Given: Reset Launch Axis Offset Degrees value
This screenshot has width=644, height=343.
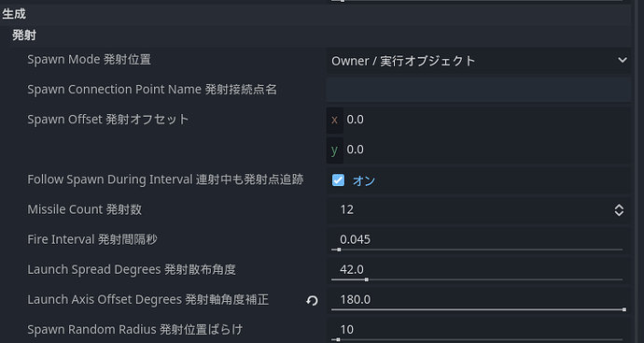Looking at the screenshot, I should [x=312, y=301].
